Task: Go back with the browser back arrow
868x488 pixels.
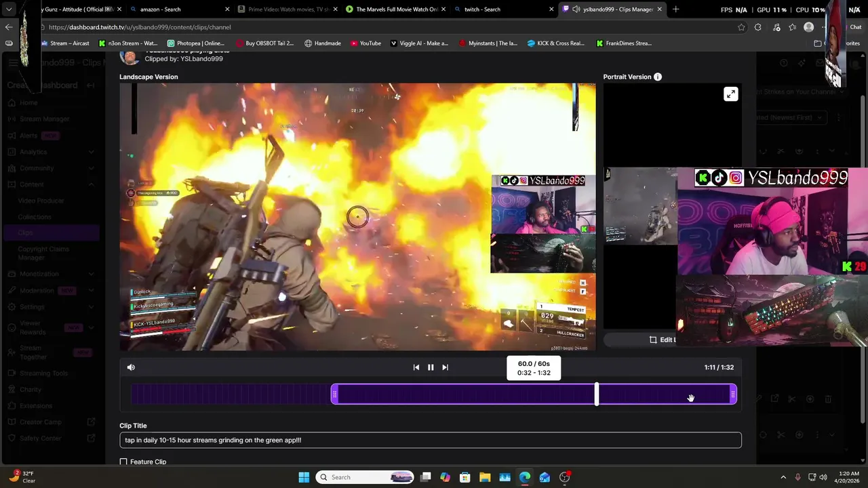Action: pyautogui.click(x=9, y=27)
